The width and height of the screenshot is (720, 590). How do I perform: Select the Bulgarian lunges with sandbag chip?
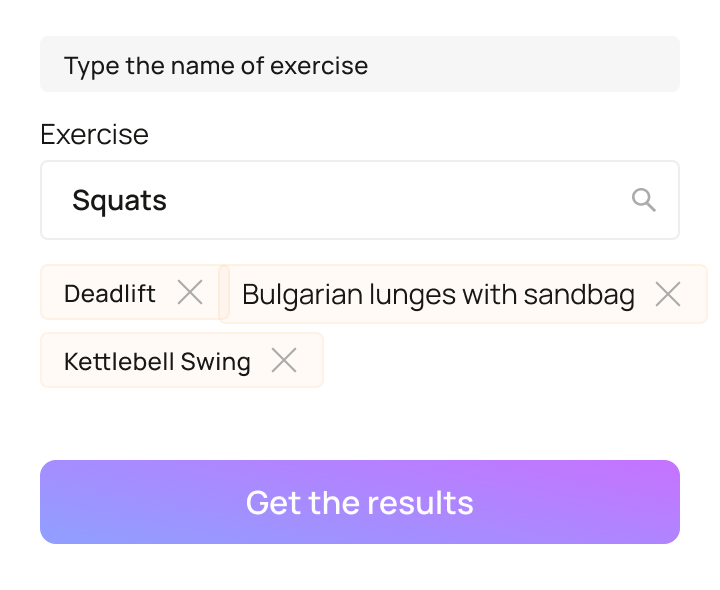438,295
